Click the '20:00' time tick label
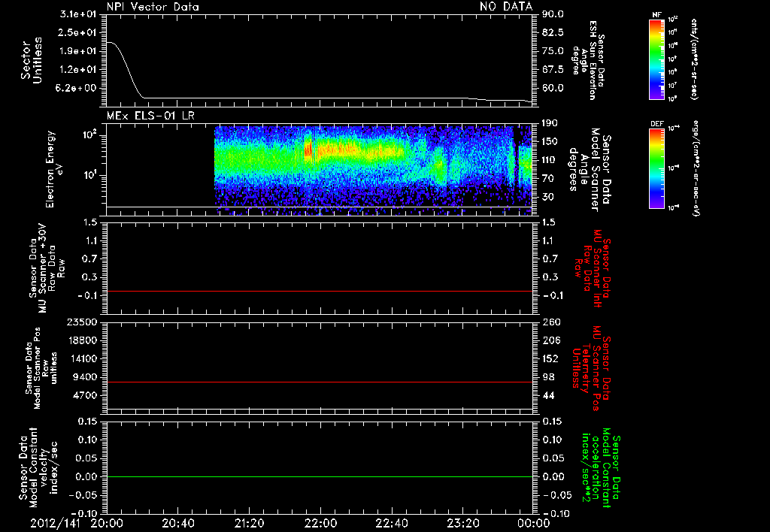770x532 pixels. (107, 523)
